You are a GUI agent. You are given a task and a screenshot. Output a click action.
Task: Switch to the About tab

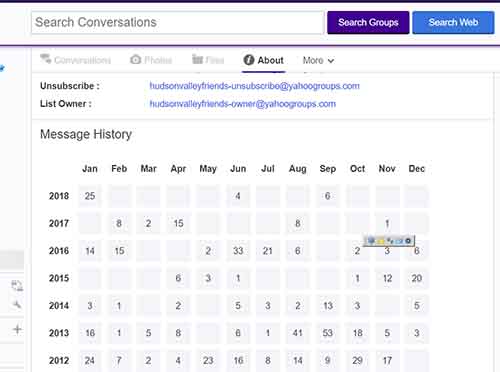pyautogui.click(x=263, y=60)
